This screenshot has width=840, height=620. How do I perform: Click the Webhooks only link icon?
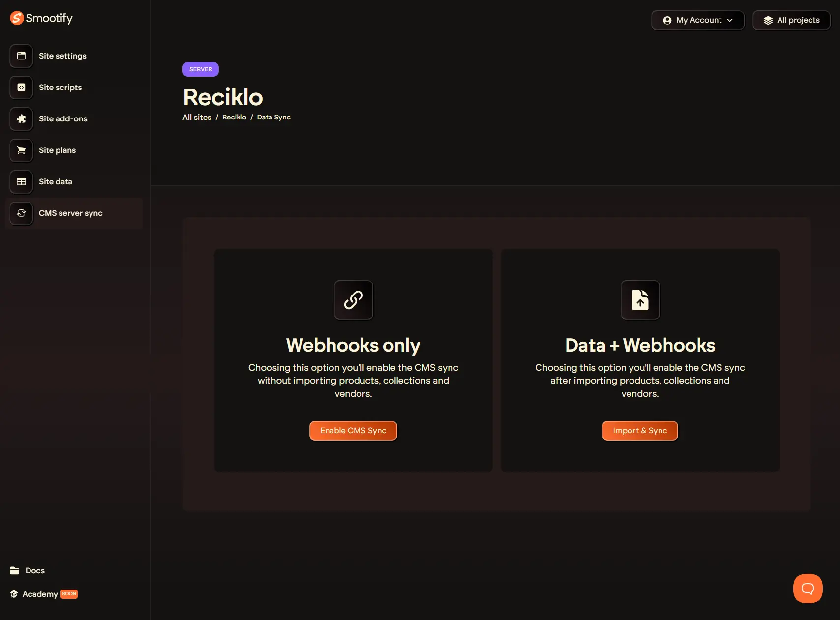tap(353, 300)
